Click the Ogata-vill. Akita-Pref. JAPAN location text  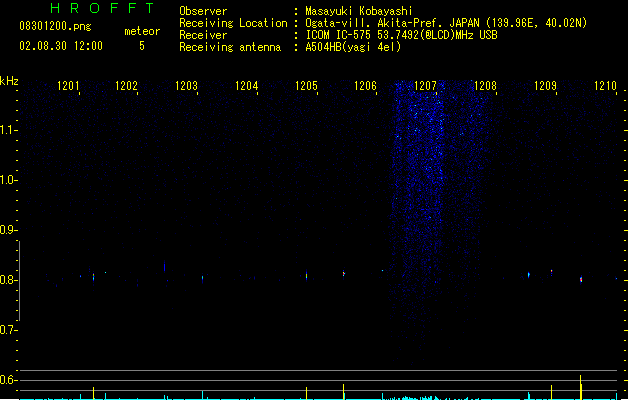[x=446, y=23]
